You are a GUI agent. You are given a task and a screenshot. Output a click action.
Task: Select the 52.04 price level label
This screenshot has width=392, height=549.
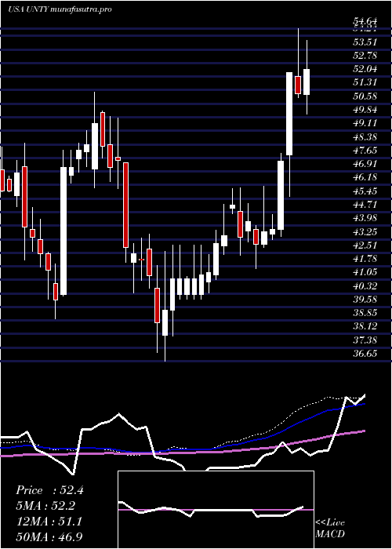[365, 69]
